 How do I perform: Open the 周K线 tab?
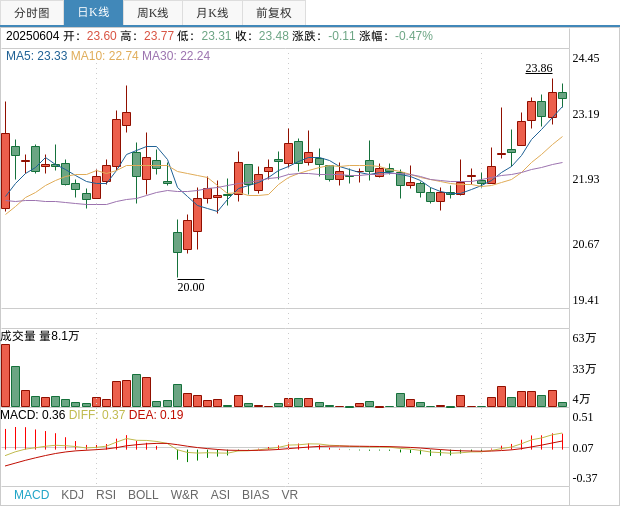(153, 13)
